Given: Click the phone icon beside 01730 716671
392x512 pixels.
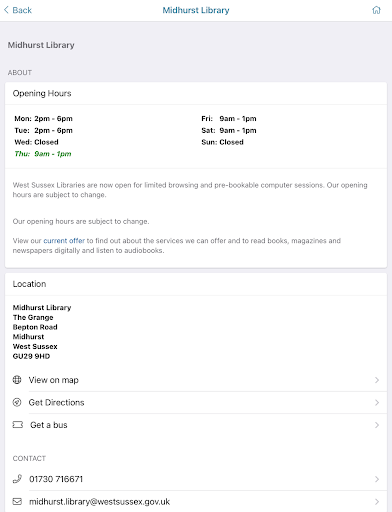Looking at the screenshot, I should [x=17, y=479].
